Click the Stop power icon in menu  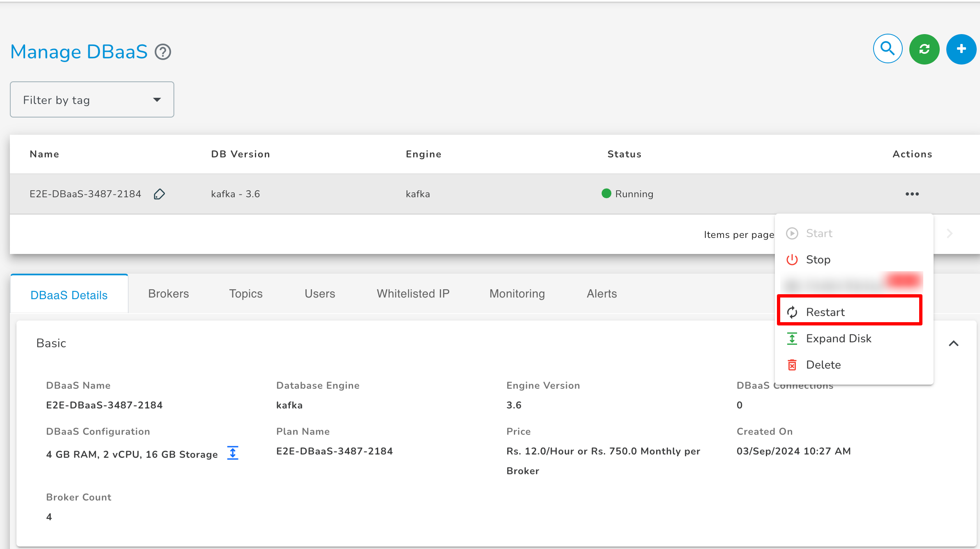(792, 260)
